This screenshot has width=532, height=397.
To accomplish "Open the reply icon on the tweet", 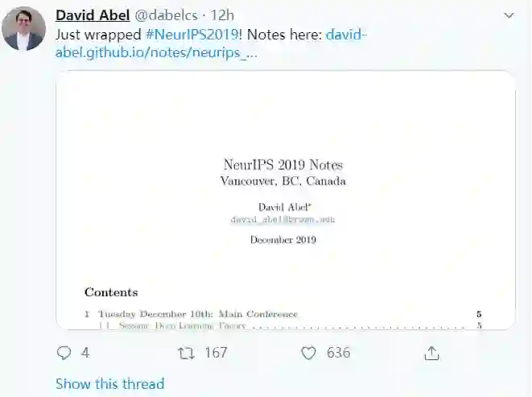I will pos(64,353).
